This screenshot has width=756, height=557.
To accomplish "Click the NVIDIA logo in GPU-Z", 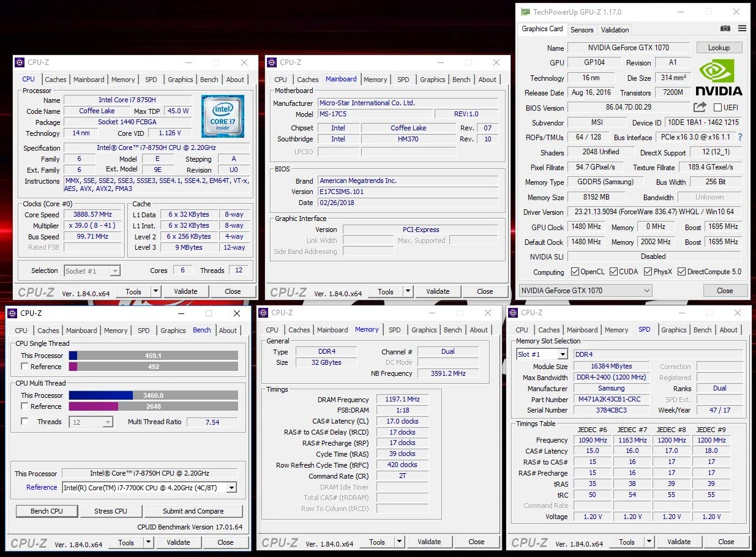I will pos(719,78).
